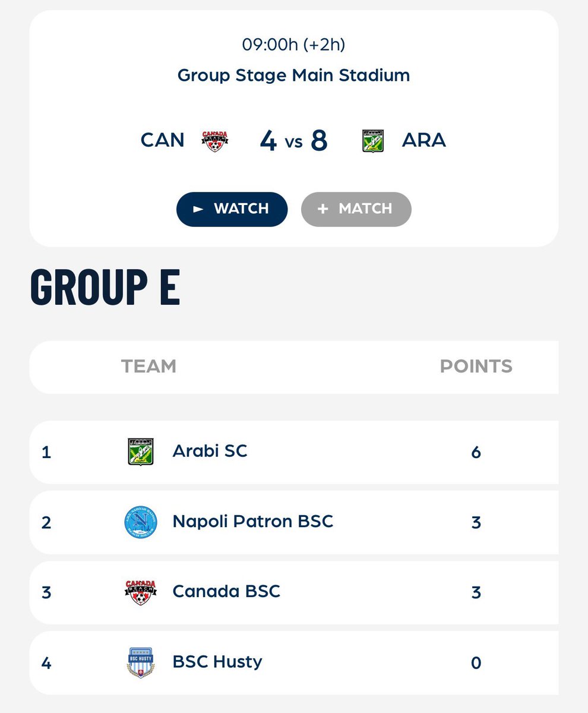Click BSC Husty shield logo
This screenshot has width=588, height=713.
pos(141,662)
